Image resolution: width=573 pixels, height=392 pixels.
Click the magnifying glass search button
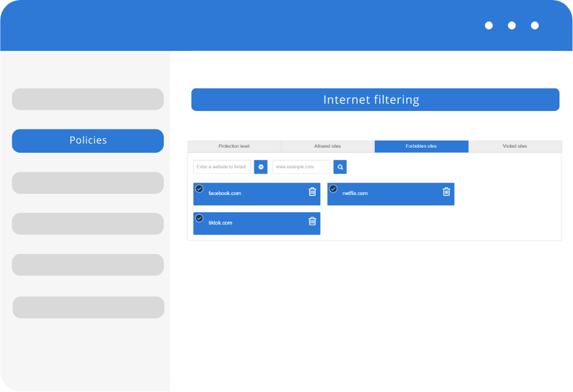click(x=340, y=167)
